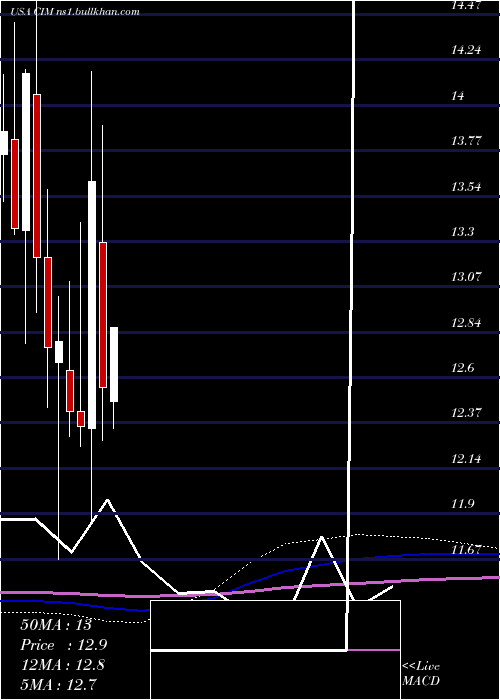
Task: Click the 11.67 price axis label
Action: tap(467, 550)
